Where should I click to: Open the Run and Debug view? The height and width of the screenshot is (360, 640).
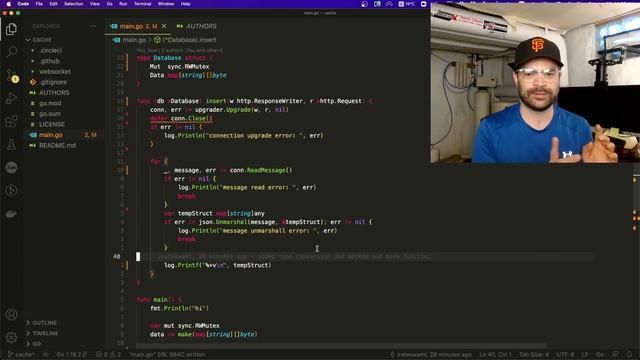11,98
